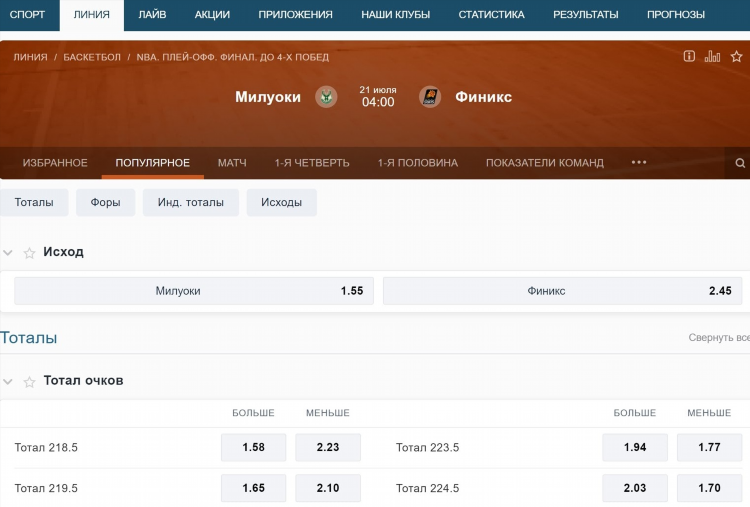
Task: Click the search magnifier icon
Action: tap(740, 163)
